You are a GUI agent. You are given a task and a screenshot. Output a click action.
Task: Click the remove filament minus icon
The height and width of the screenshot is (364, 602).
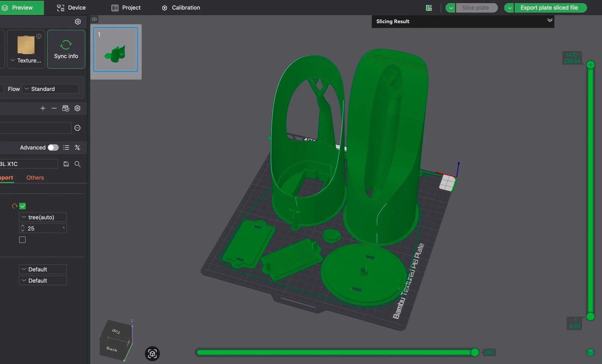pyautogui.click(x=54, y=108)
